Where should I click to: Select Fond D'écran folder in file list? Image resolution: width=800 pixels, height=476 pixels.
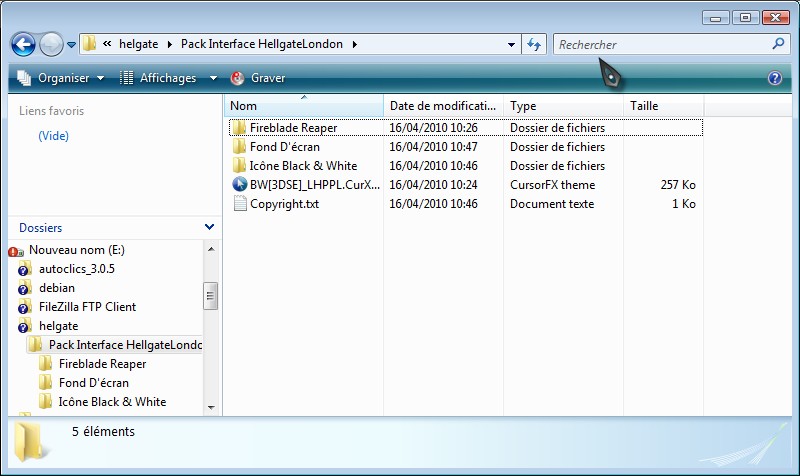(x=285, y=147)
